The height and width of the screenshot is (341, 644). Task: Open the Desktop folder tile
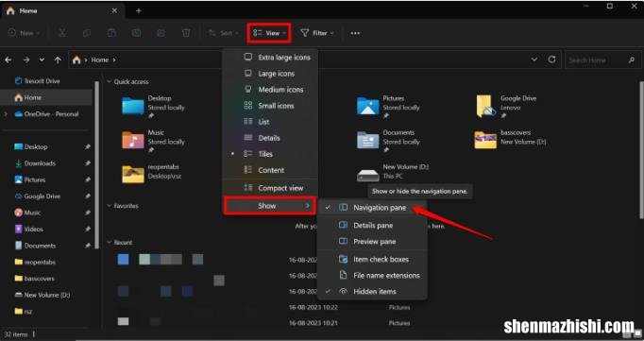point(154,107)
